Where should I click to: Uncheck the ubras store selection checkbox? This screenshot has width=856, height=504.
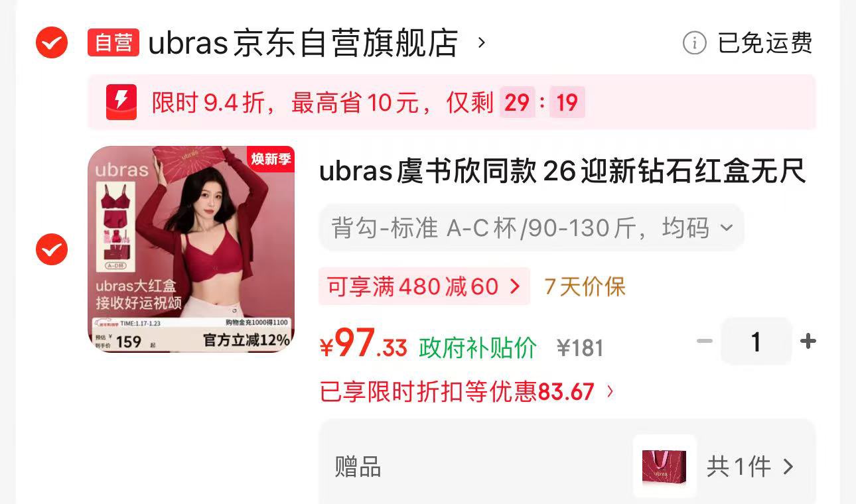pyautogui.click(x=52, y=43)
